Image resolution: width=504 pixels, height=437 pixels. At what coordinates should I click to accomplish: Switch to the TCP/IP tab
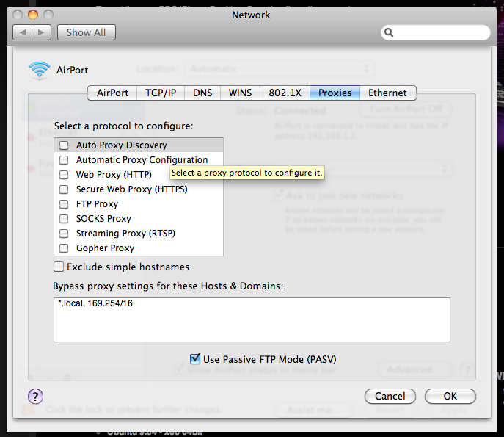161,93
